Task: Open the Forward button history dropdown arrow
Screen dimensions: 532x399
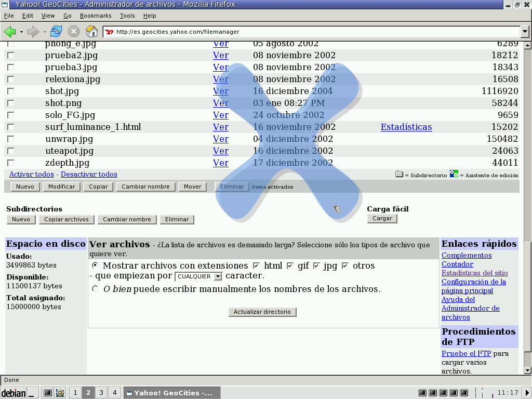Action: click(x=45, y=32)
